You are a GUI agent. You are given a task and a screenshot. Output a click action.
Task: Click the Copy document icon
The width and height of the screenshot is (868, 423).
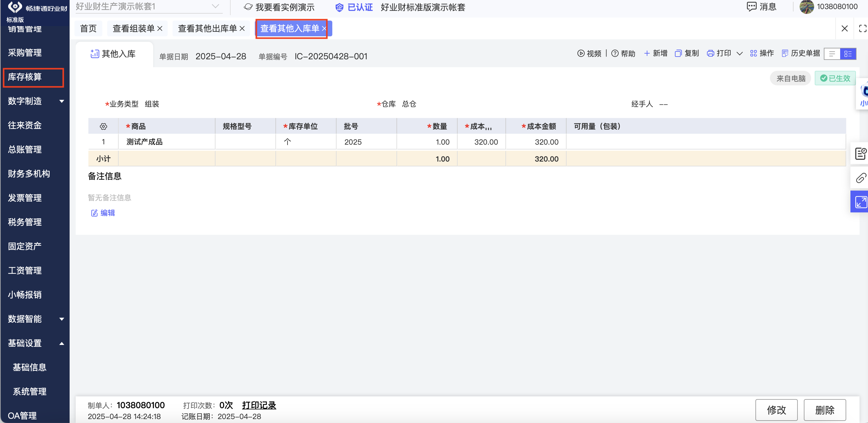(x=678, y=53)
